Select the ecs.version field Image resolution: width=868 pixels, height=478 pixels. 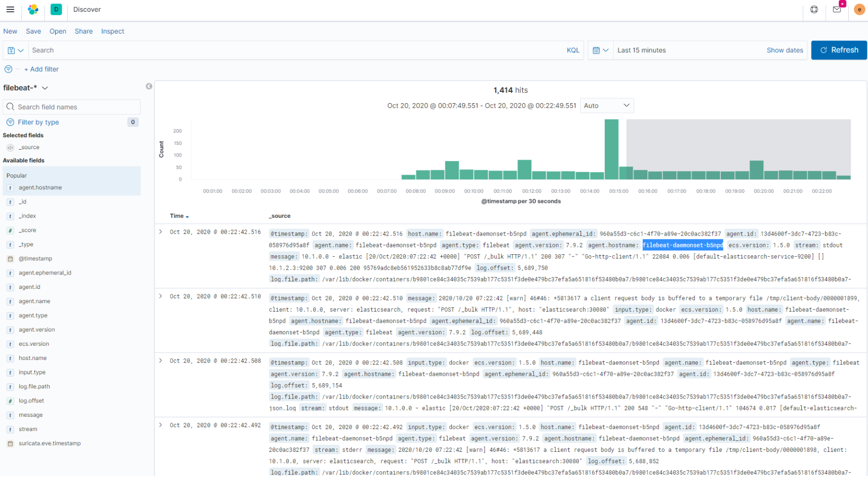tap(34, 344)
